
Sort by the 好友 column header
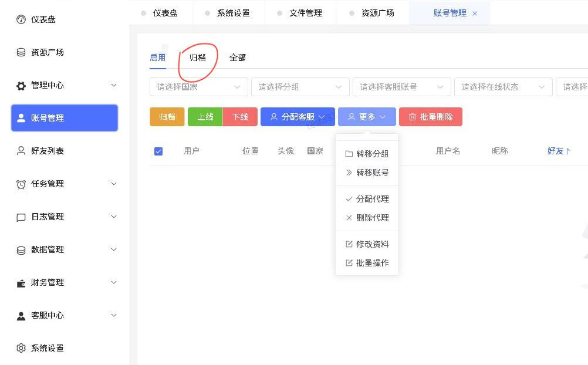coord(559,151)
